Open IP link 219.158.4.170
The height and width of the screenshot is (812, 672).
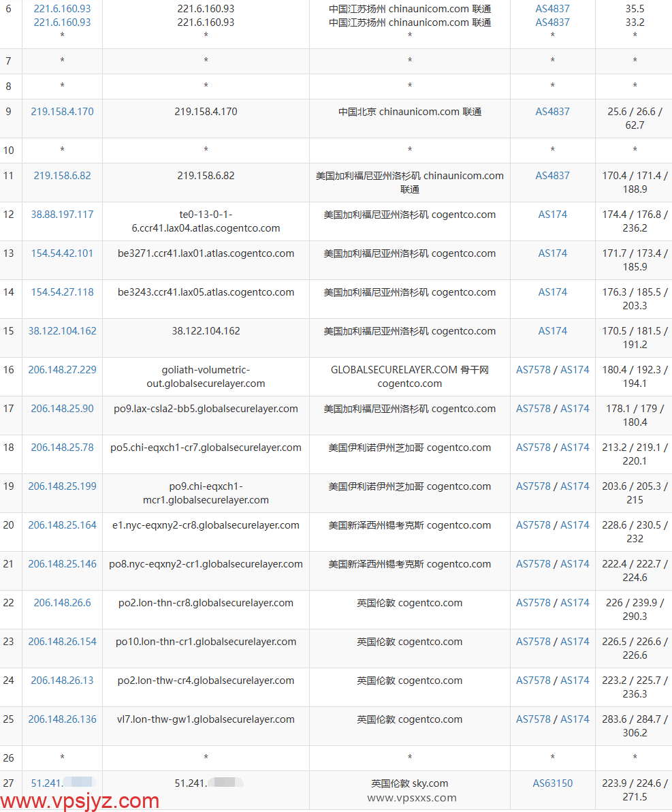coord(62,112)
